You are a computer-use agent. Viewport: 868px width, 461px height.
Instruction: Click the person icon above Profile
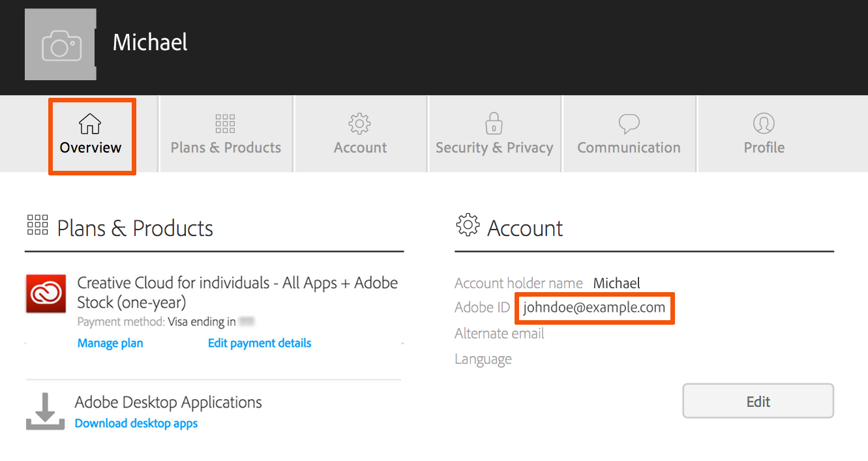pyautogui.click(x=763, y=123)
